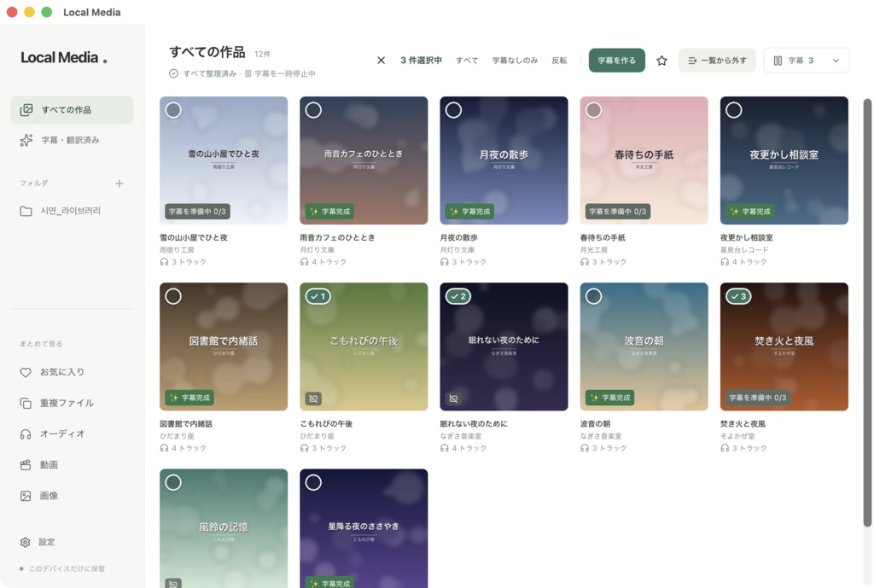Click the 字幕完成 badge on 月夜の散歩
The image size is (874, 588).
(470, 212)
